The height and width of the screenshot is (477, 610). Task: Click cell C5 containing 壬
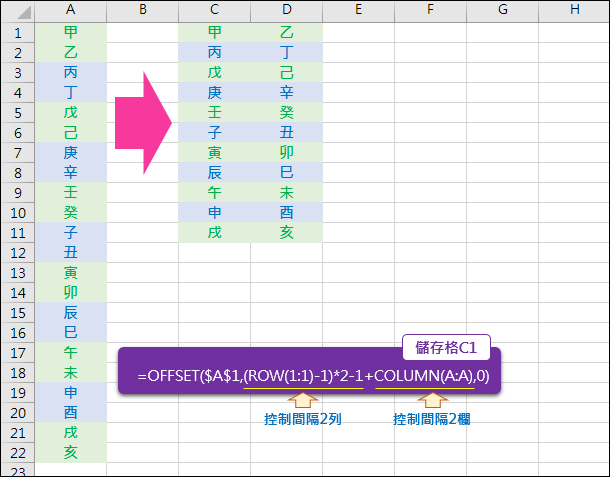coord(214,112)
